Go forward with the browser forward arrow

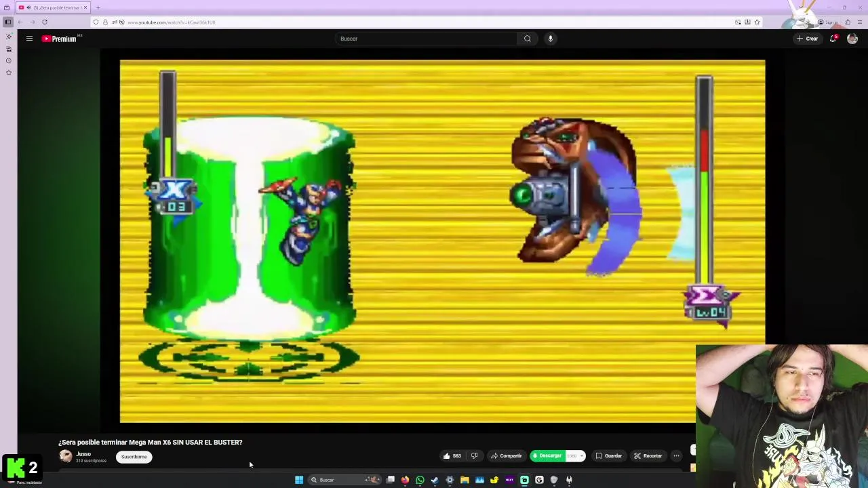[32, 22]
